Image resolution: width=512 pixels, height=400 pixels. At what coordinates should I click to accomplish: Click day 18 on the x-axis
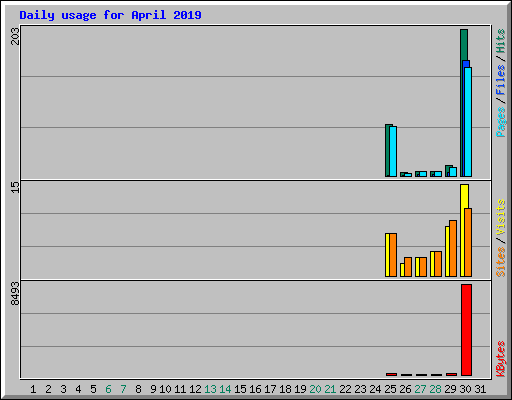285,389
